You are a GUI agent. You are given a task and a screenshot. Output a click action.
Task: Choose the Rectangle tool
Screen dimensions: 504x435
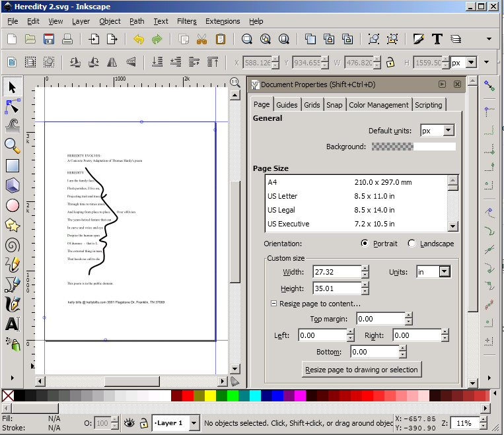[x=12, y=165]
